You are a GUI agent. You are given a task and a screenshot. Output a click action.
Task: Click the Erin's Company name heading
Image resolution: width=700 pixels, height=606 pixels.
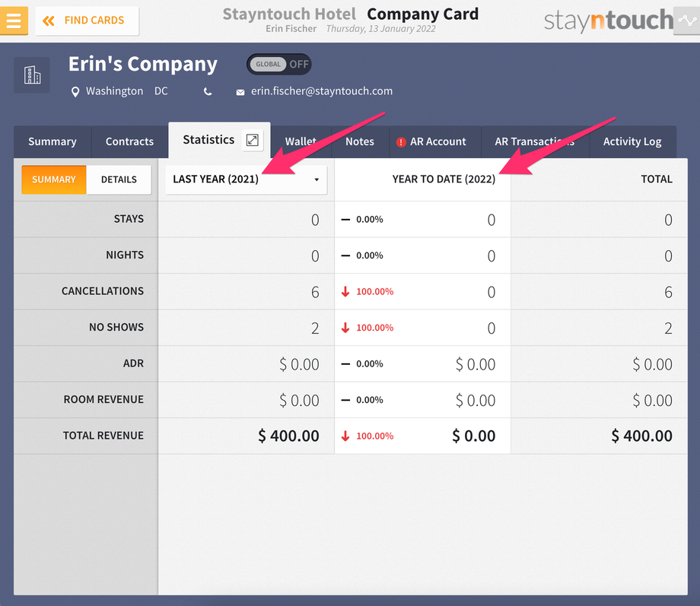pyautogui.click(x=143, y=65)
